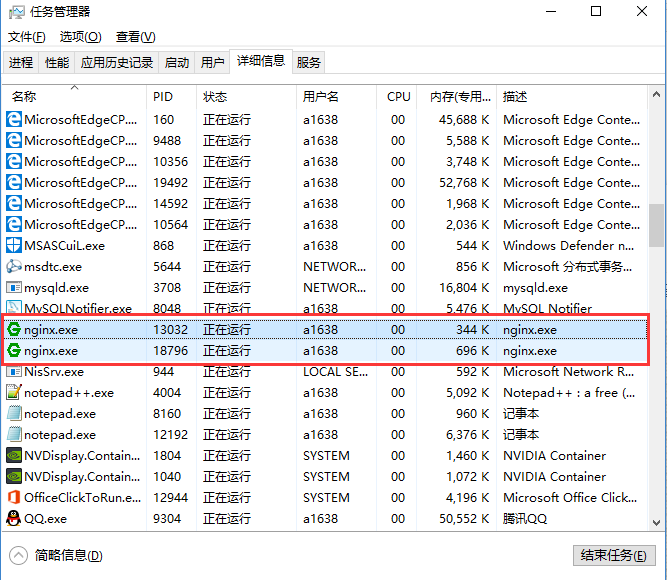Select the OfficeClickToRun.e... process name

coord(83,497)
